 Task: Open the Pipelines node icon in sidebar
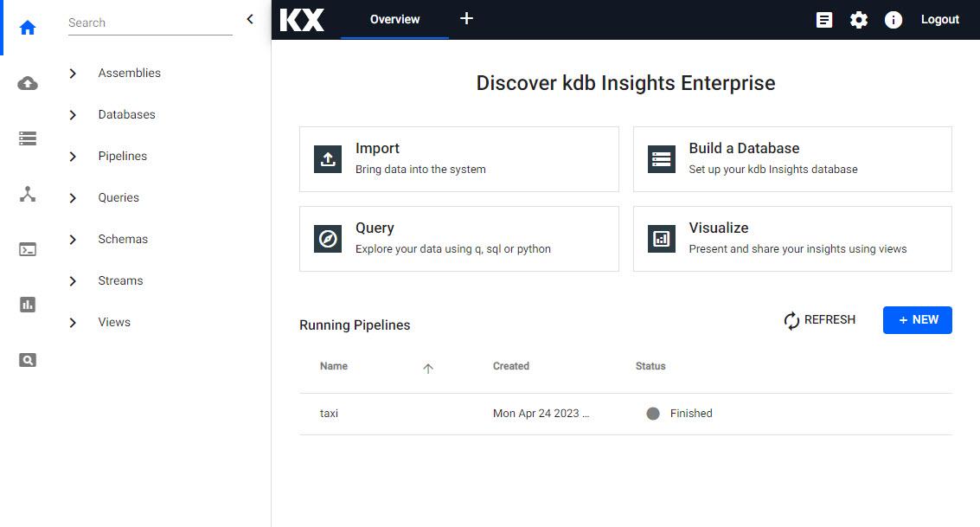click(x=28, y=194)
